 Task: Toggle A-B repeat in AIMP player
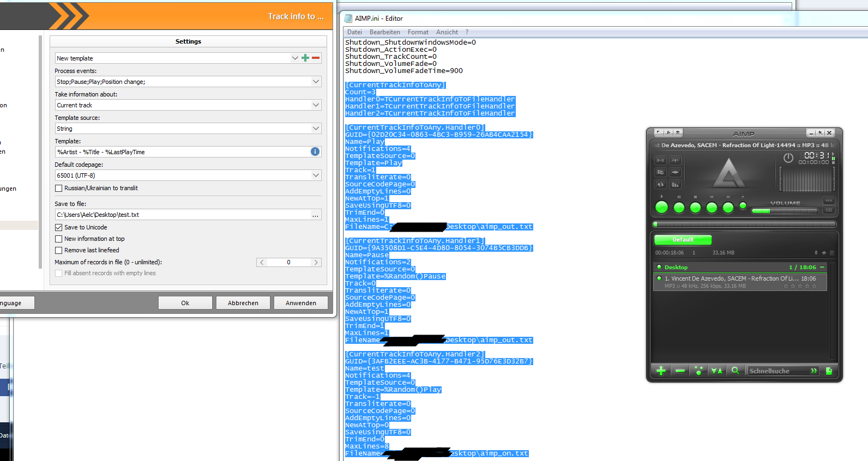tap(660, 160)
